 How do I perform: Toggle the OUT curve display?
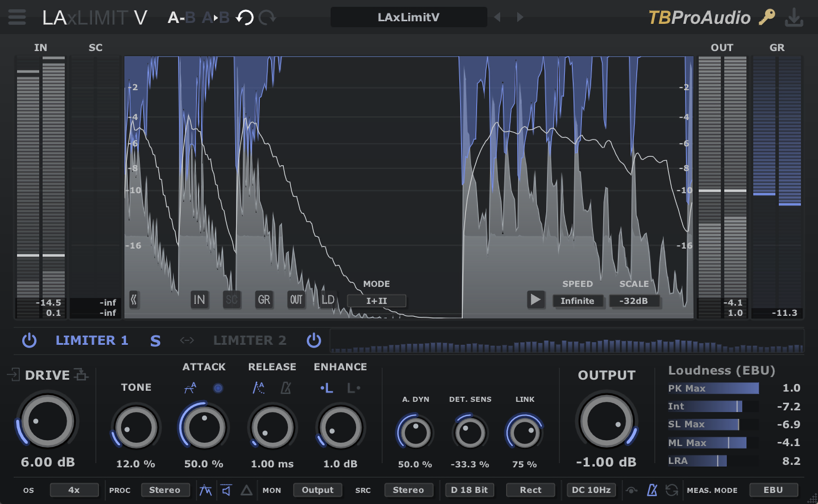pyautogui.click(x=297, y=300)
